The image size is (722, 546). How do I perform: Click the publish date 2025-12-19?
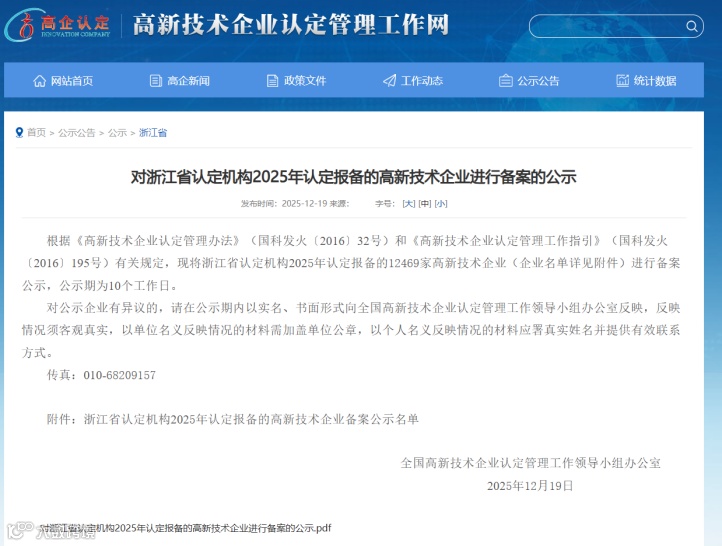[x=304, y=203]
